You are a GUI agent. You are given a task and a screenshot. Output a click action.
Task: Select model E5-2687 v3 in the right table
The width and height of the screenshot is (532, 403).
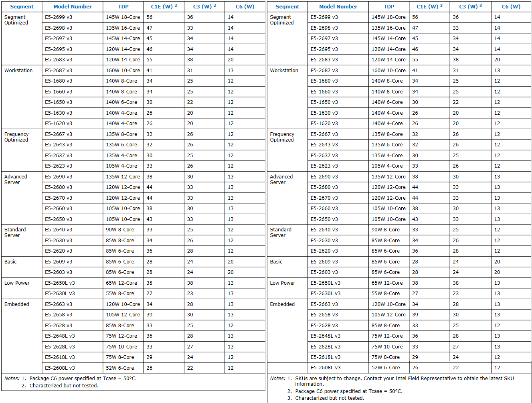coord(324,71)
